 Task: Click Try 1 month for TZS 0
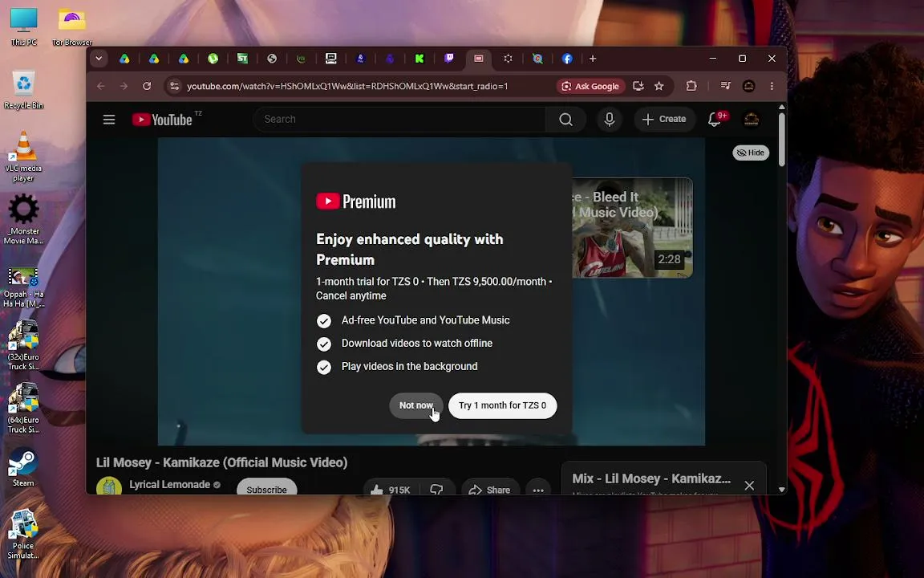tap(503, 405)
